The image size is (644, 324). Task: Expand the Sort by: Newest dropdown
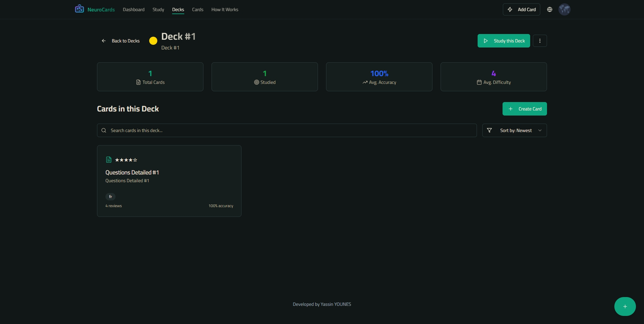(x=515, y=130)
